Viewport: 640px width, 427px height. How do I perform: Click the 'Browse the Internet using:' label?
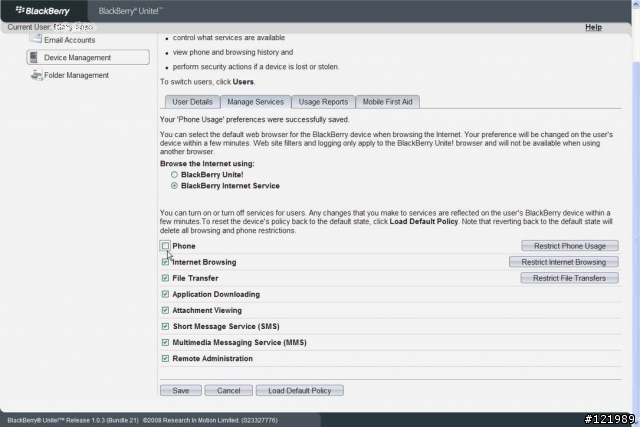pyautogui.click(x=207, y=164)
